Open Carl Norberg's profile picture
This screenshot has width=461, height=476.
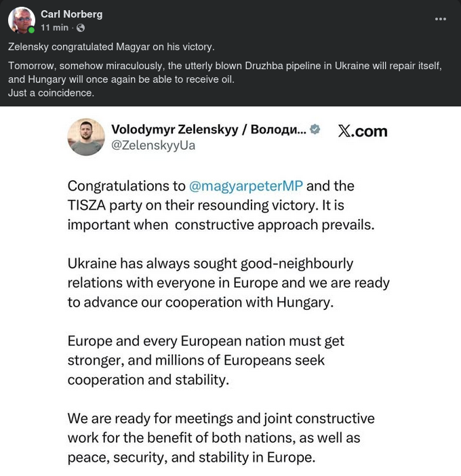(x=21, y=20)
